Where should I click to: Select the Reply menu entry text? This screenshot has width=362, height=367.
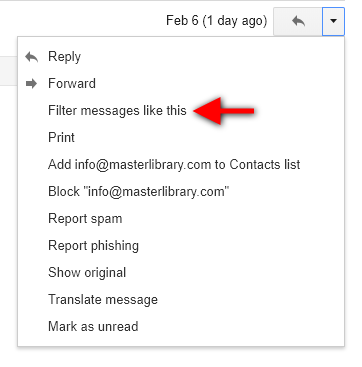point(64,57)
